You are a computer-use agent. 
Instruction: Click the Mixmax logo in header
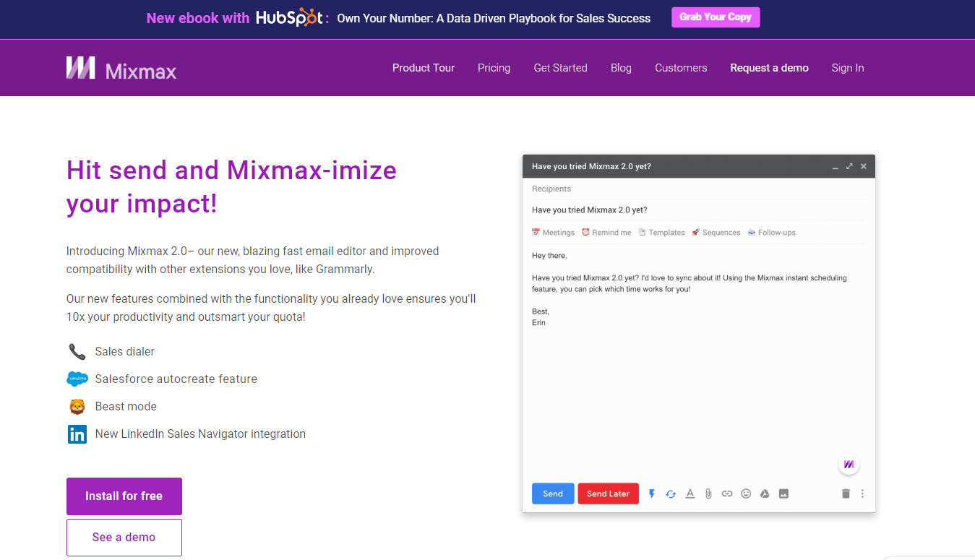(121, 68)
